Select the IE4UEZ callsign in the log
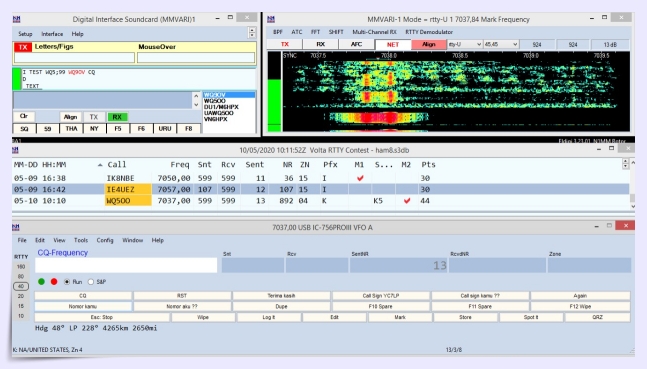This screenshot has width=647, height=369. 128,189
